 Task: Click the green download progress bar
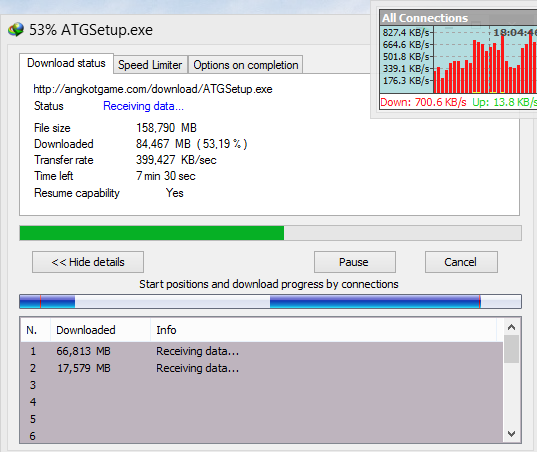tap(271, 233)
